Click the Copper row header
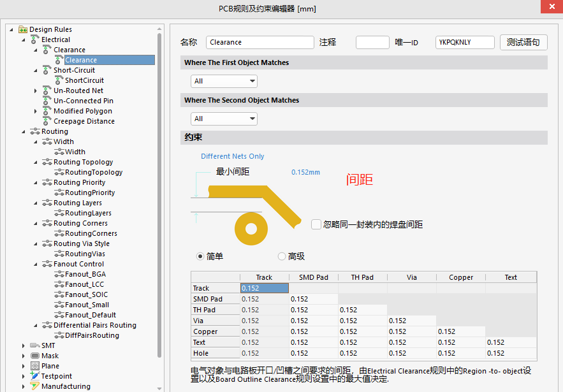563x392 pixels. [215, 331]
